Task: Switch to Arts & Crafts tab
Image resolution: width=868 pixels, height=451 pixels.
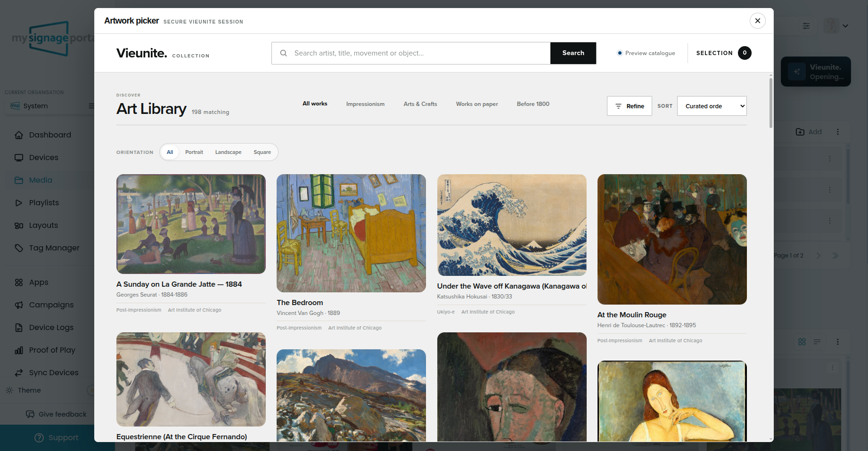Action: (420, 104)
